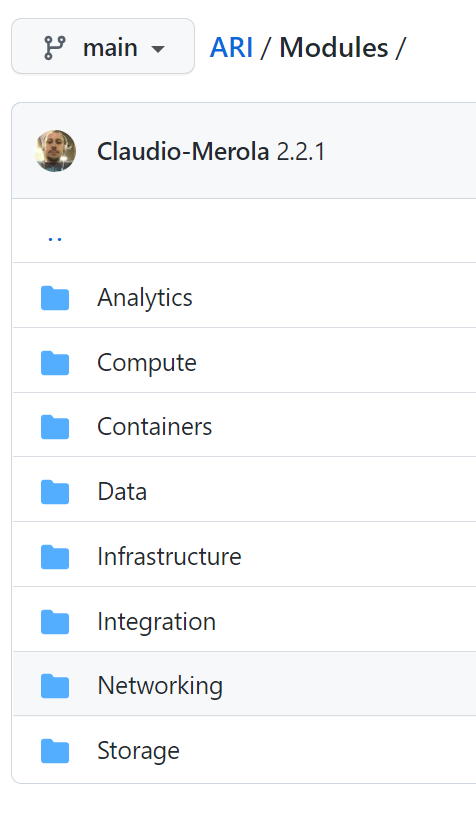This screenshot has width=476, height=815.
Task: Open Claudio-Merola's avatar picture
Action: tap(56, 151)
